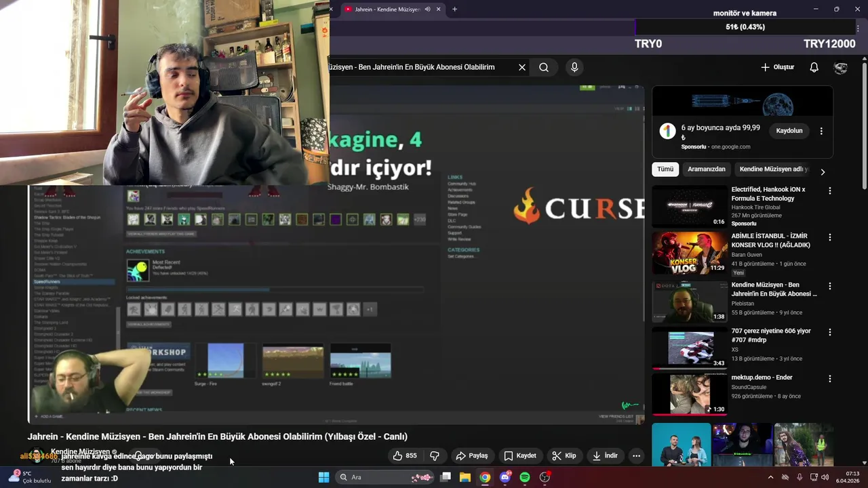Open File Explorer from taskbar

click(465, 477)
